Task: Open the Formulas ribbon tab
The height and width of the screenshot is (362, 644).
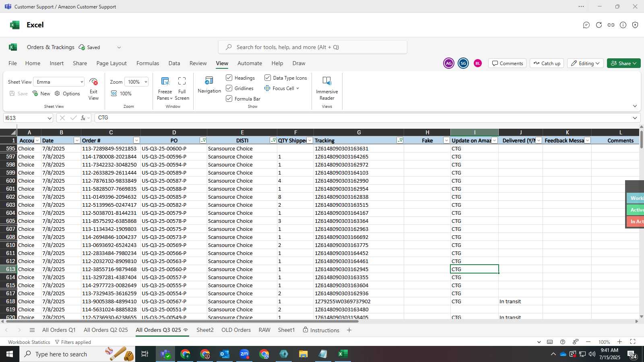Action: pyautogui.click(x=148, y=63)
